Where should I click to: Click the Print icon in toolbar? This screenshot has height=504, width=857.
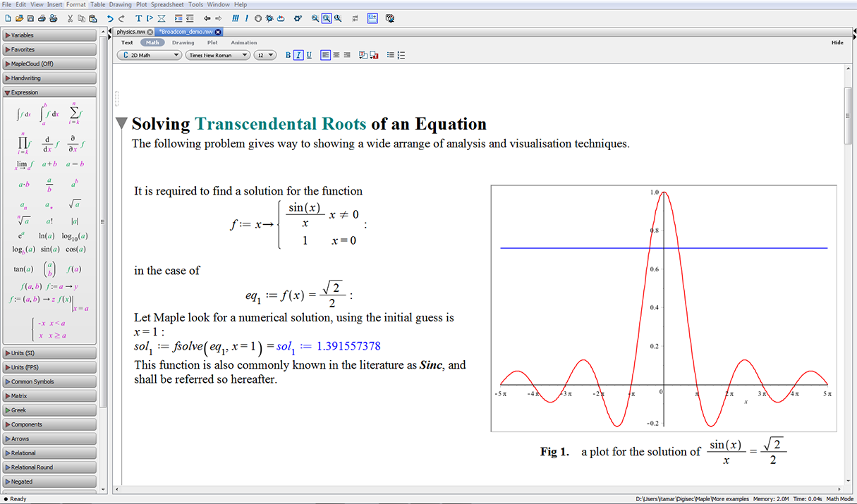click(x=42, y=18)
